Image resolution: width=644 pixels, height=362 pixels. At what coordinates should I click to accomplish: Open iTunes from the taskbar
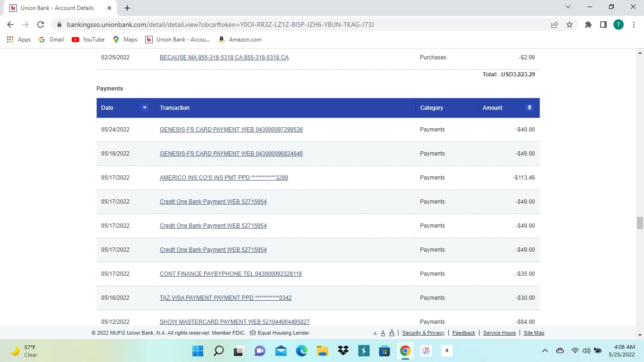point(426,351)
